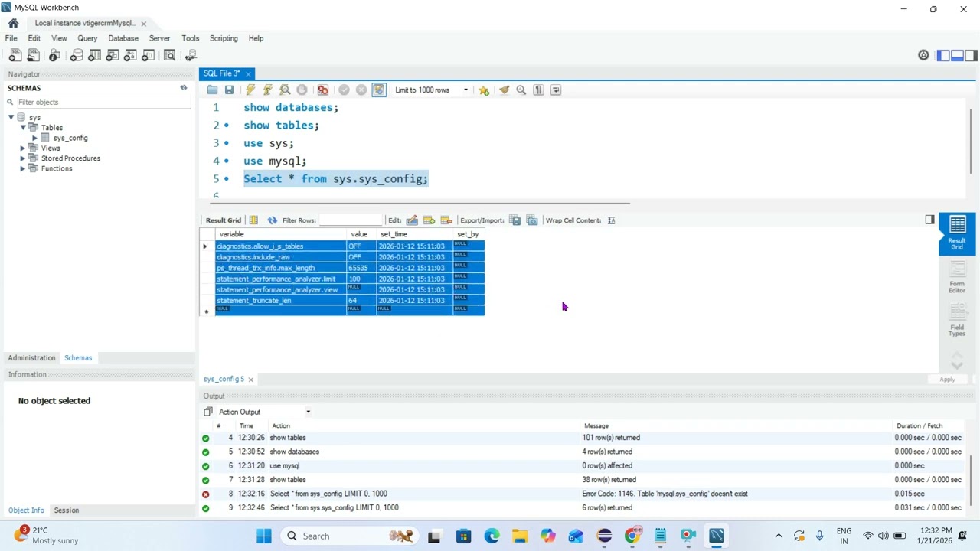The height and width of the screenshot is (551, 980).
Task: Switch to Form Editor view
Action: point(957,277)
